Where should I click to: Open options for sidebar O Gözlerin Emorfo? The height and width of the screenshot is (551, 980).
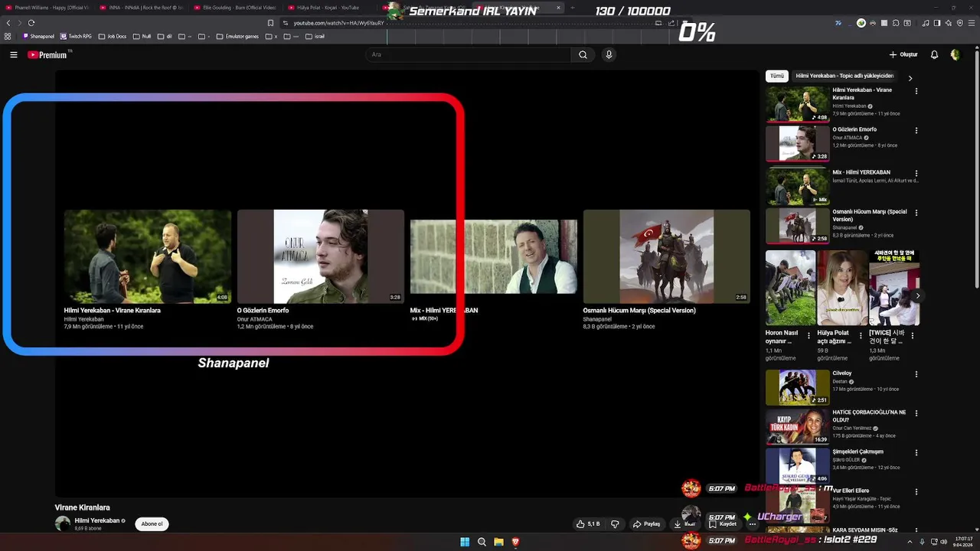pos(916,130)
